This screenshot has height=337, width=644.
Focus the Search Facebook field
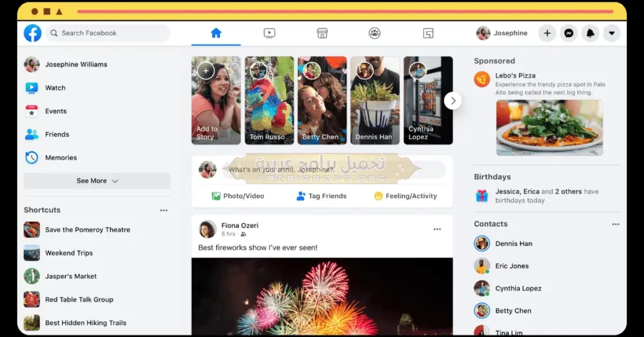[108, 33]
